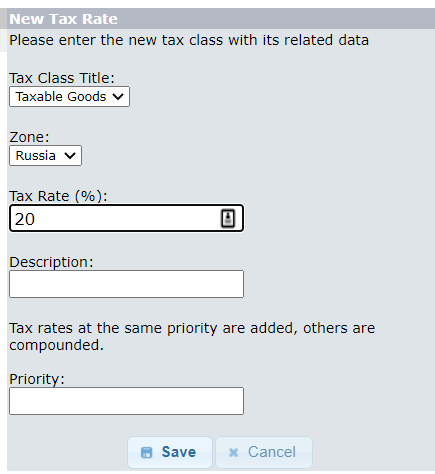Click the "Tax Rate (%):" label
The height and width of the screenshot is (474, 435).
click(x=58, y=196)
